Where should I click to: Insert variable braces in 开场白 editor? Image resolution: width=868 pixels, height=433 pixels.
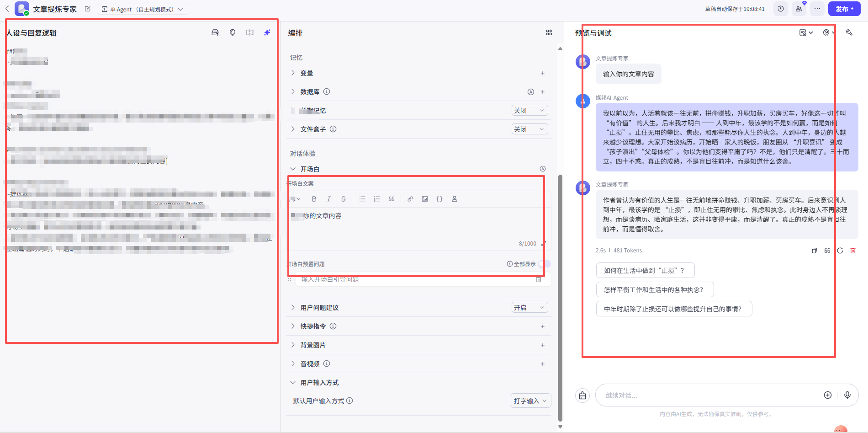[439, 199]
